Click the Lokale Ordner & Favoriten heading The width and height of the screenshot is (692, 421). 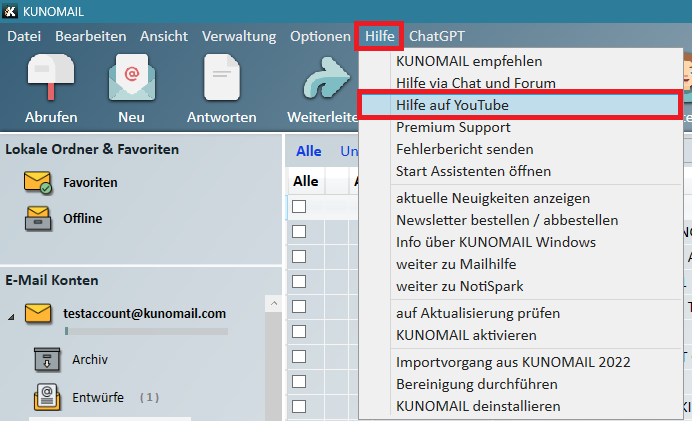tap(92, 150)
